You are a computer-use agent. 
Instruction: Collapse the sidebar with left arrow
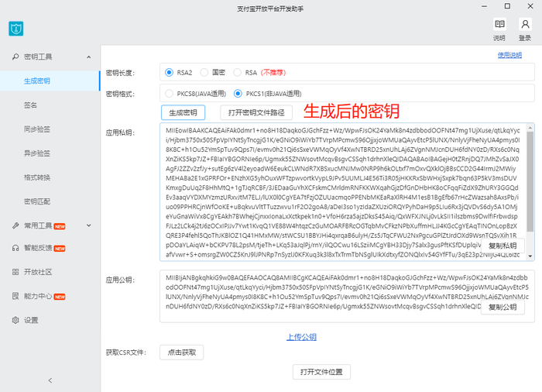50,380
